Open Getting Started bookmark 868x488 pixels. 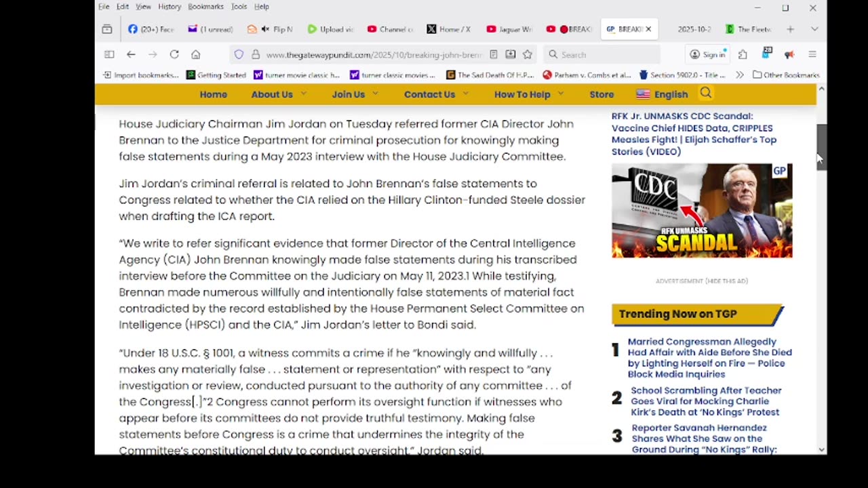(216, 75)
